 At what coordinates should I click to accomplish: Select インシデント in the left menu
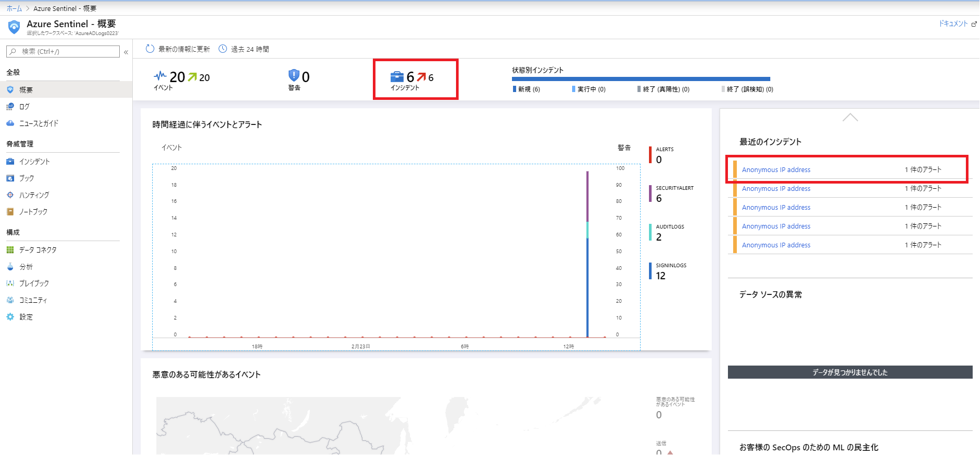66,162
